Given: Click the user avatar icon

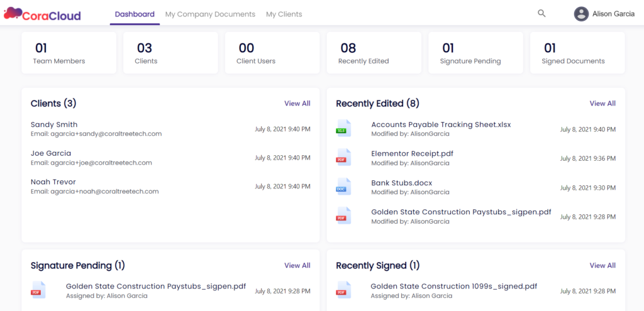Looking at the screenshot, I should (581, 14).
